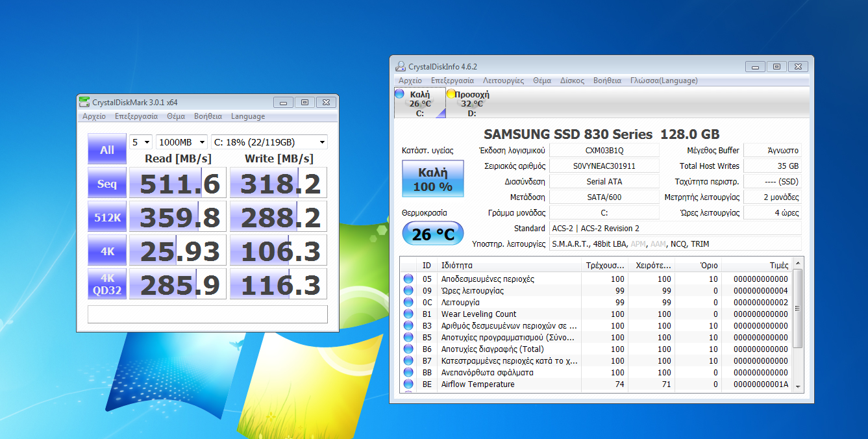Viewport: 868px width, 439px height.
Task: Select drive C: tab with blue Καλή status
Action: [x=419, y=103]
